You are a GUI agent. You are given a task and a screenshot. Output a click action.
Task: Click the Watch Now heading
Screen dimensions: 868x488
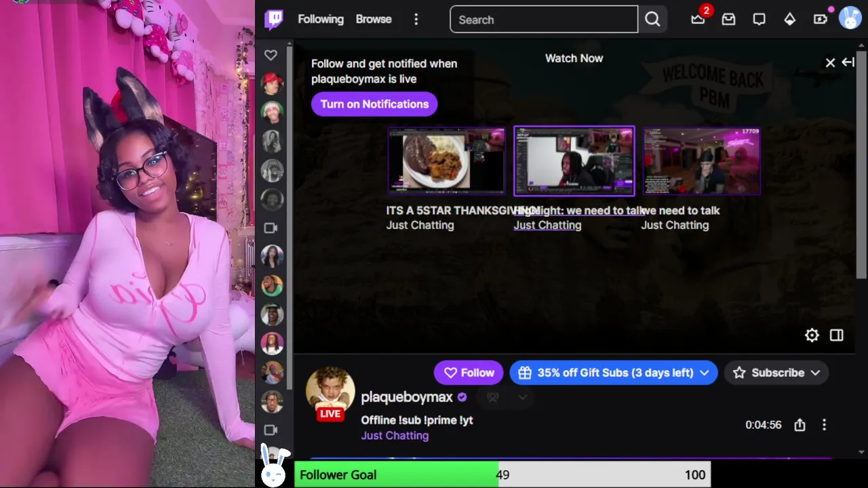(574, 58)
